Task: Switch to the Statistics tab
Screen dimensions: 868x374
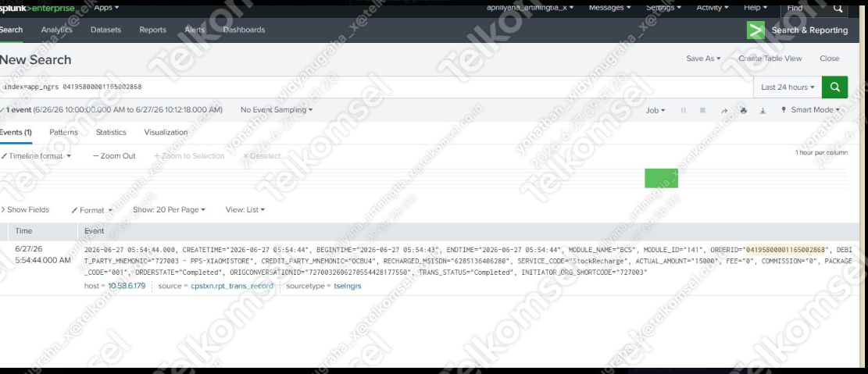Action: tap(111, 133)
